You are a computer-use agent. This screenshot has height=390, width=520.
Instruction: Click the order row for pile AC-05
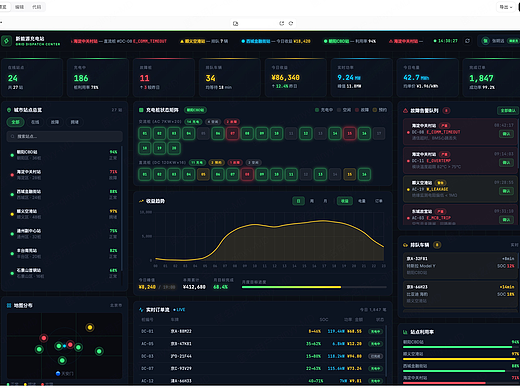262,344
